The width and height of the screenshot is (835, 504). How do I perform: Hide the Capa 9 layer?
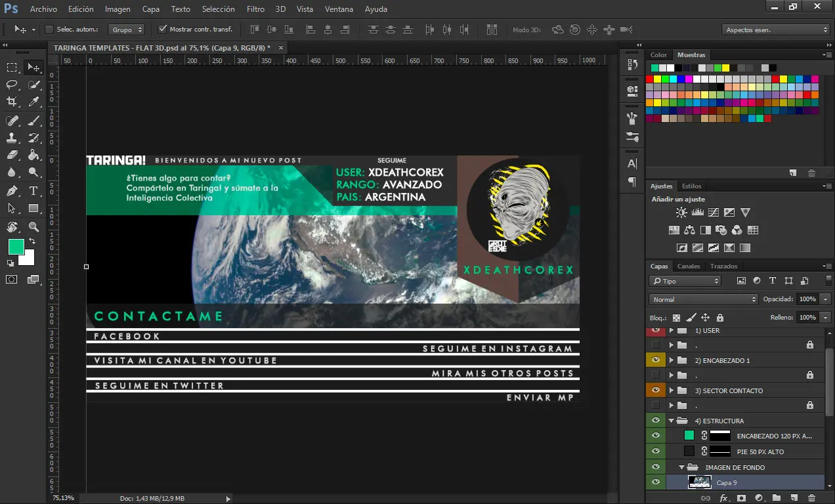point(655,482)
